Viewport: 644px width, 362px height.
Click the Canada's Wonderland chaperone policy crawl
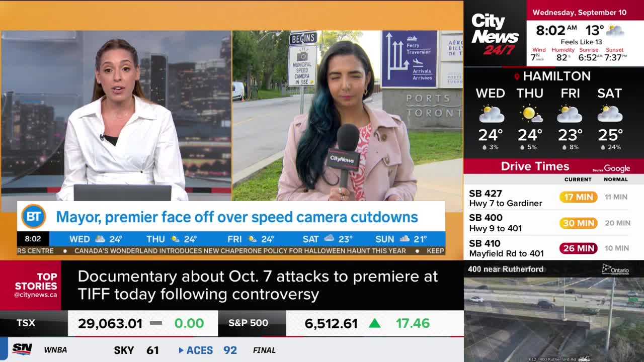coord(240,250)
